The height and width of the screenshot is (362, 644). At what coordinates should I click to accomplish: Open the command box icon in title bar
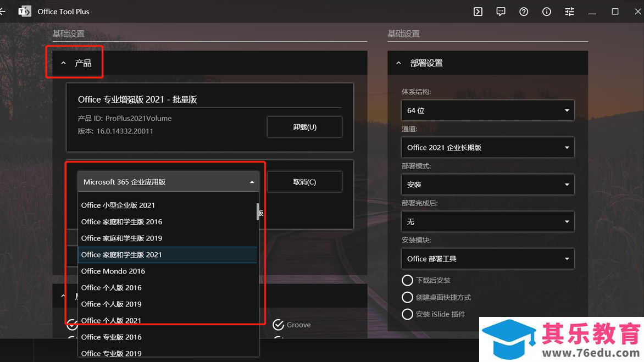pyautogui.click(x=478, y=12)
